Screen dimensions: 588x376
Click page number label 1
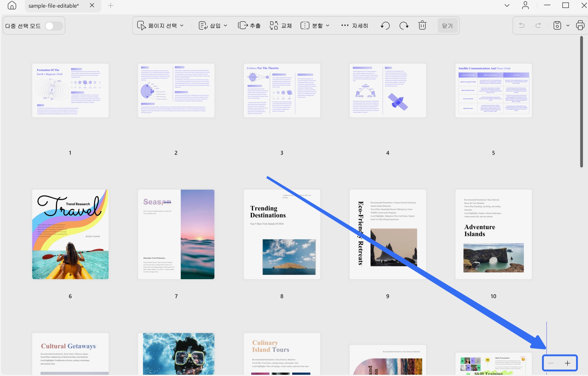coord(70,153)
